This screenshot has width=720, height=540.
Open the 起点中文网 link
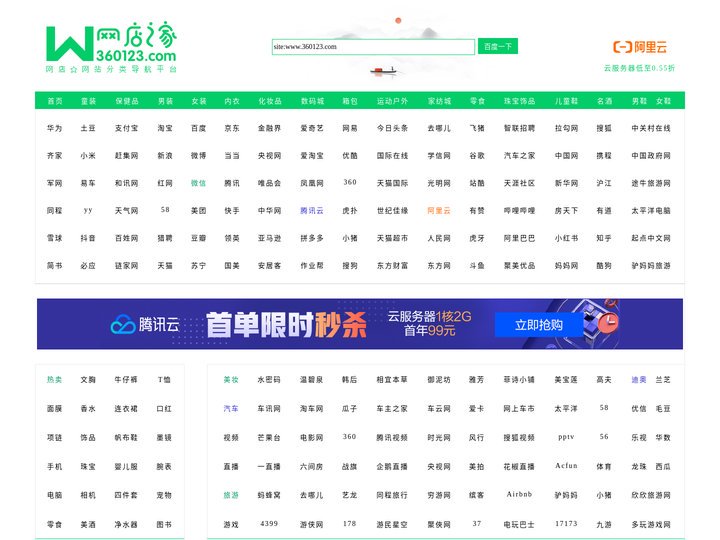[x=651, y=238]
